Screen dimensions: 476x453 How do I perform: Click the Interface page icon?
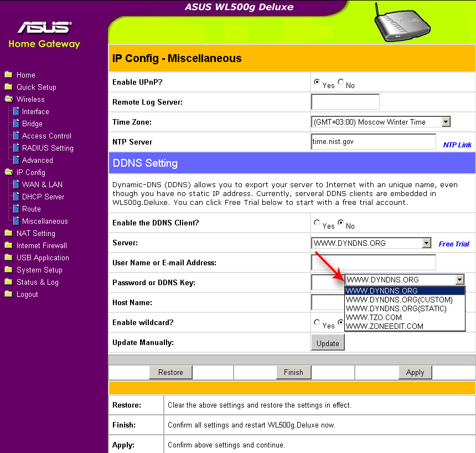point(17,111)
